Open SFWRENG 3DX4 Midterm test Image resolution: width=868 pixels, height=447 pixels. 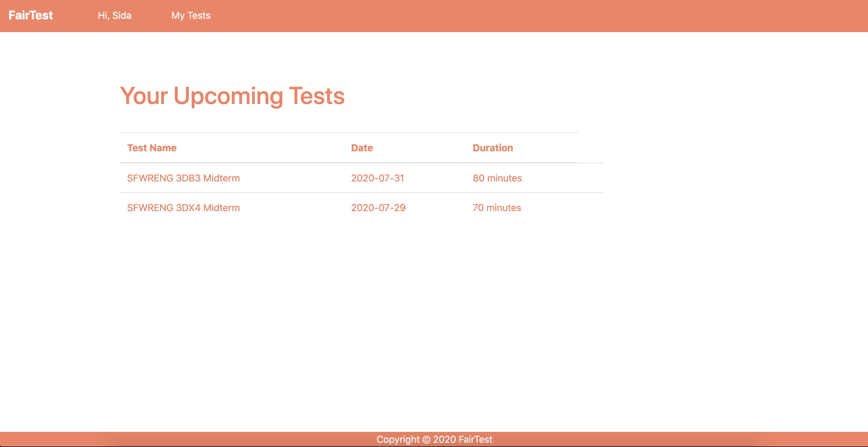pyautogui.click(x=183, y=208)
